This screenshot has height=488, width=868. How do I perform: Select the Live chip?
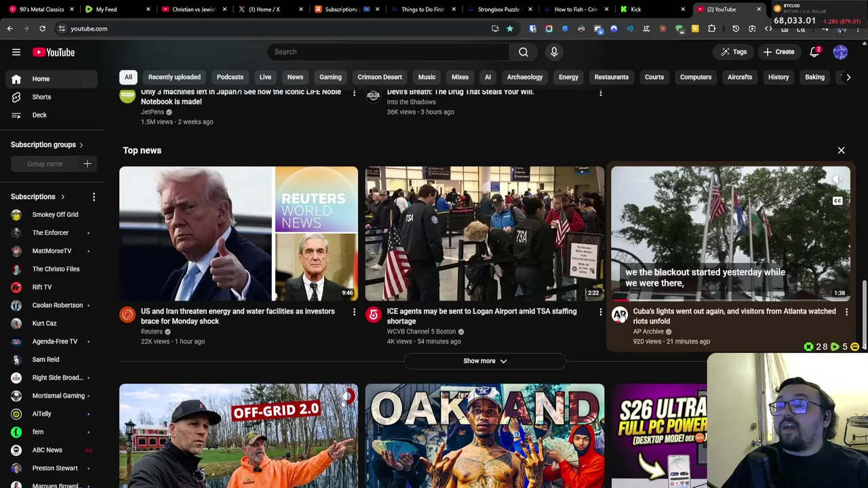pos(265,77)
